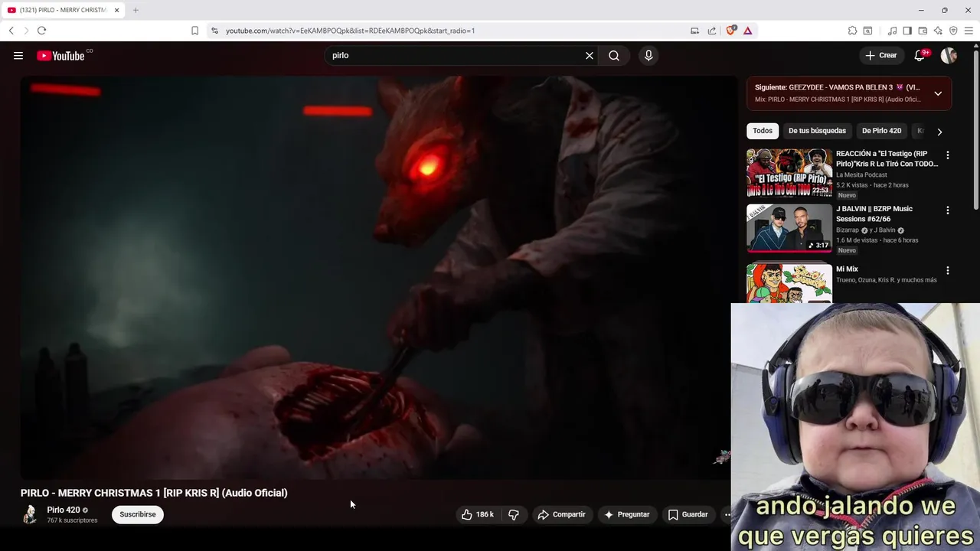
Task: Click the '767 k suscriptores' text
Action: (x=72, y=520)
